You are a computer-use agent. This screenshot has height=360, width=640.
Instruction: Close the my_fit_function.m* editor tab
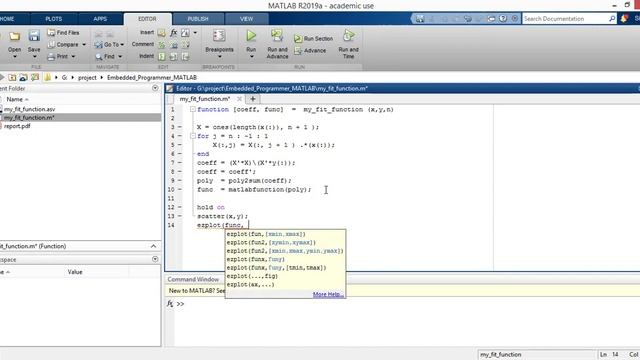pos(240,99)
